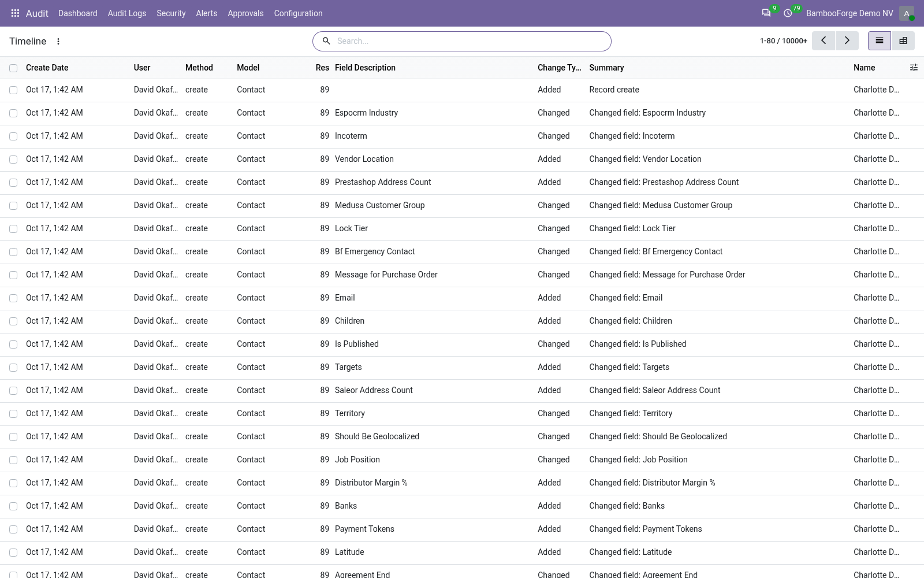The height and width of the screenshot is (578, 924).
Task: Open the Security menu
Action: point(171,13)
